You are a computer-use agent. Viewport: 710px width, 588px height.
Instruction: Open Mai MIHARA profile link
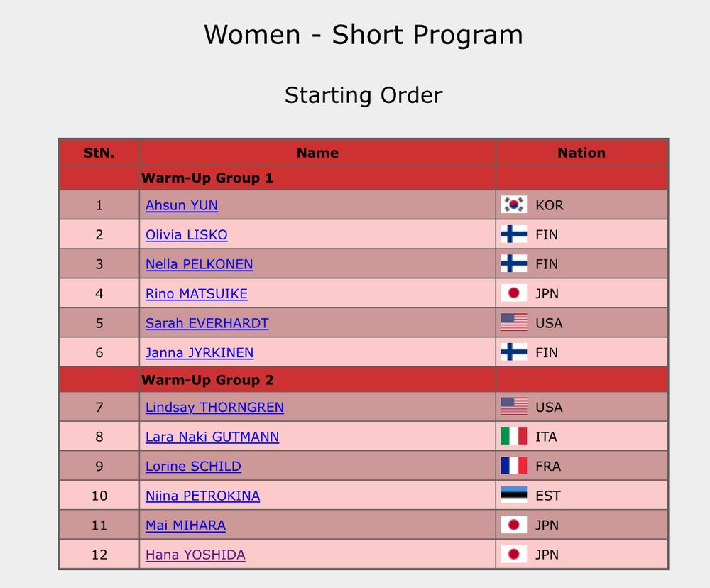point(185,525)
